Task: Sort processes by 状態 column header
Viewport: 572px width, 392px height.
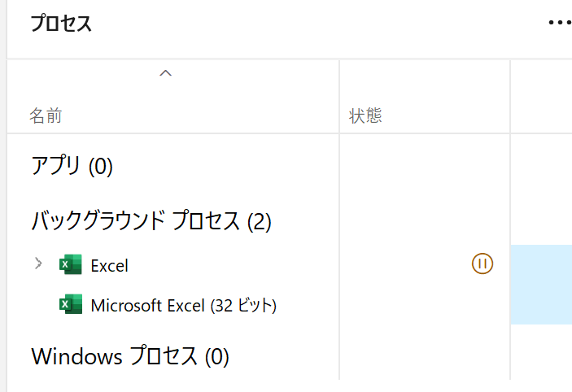Action: (x=365, y=116)
